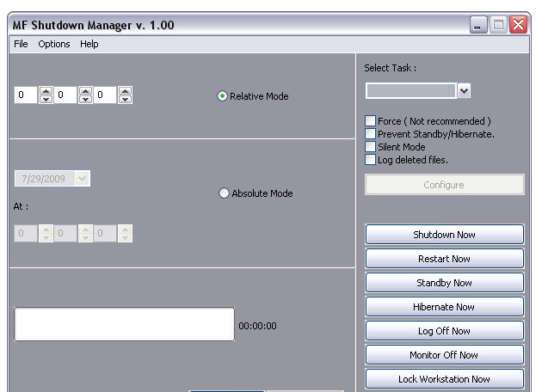The image size is (548, 392).
Task: Increase absolute mode second At spinner
Action: click(85, 229)
